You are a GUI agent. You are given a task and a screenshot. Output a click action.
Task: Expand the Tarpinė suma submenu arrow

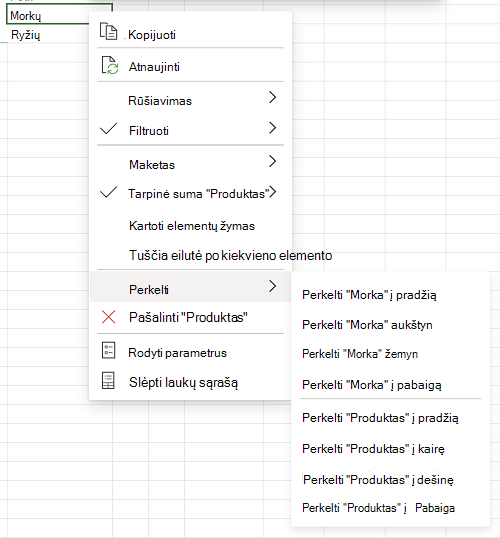[x=272, y=192]
